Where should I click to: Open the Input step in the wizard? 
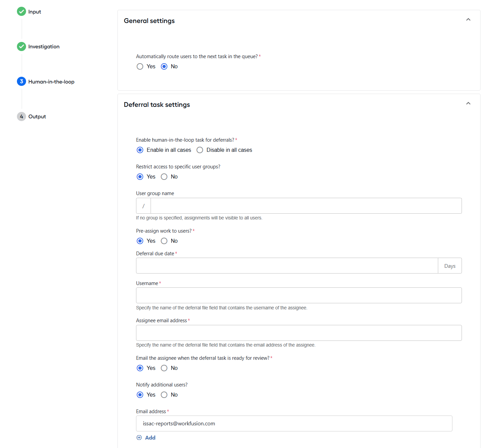point(35,12)
